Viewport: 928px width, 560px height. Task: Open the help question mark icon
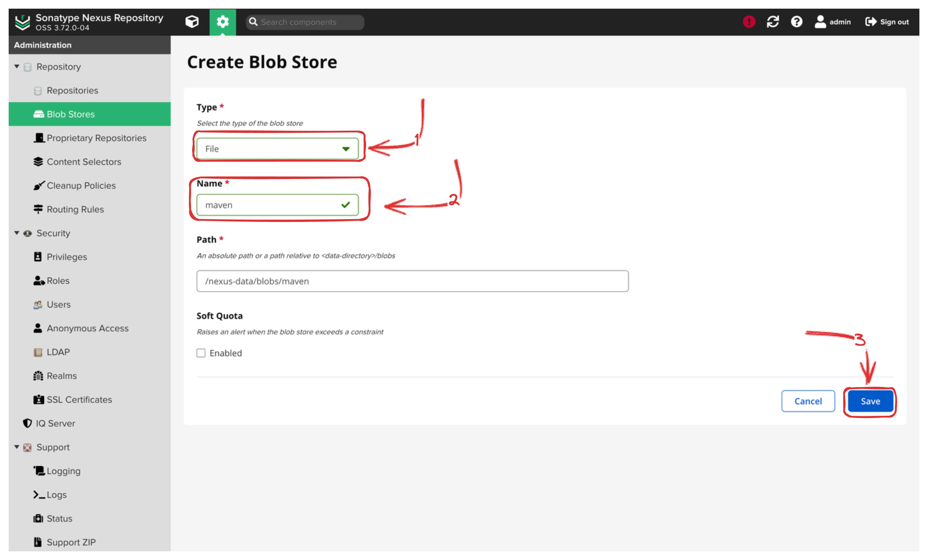[797, 22]
